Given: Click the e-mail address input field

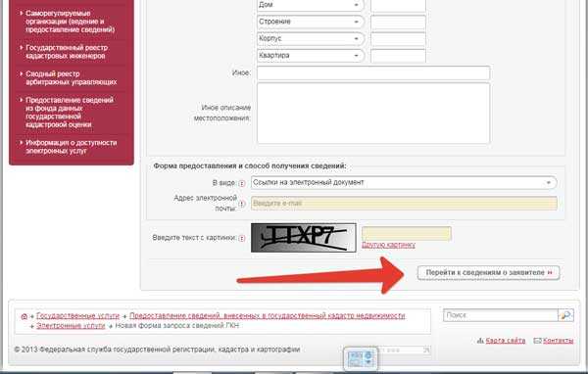Looking at the screenshot, I should [404, 203].
